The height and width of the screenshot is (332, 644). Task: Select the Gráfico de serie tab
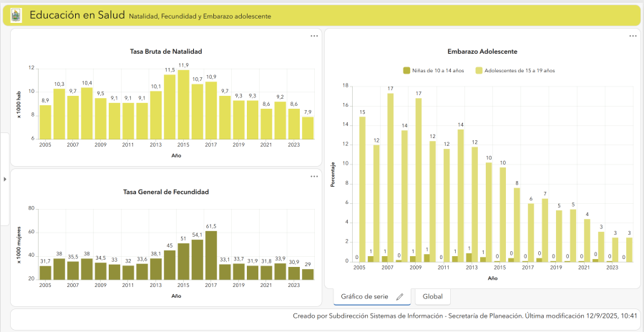tap(371, 297)
